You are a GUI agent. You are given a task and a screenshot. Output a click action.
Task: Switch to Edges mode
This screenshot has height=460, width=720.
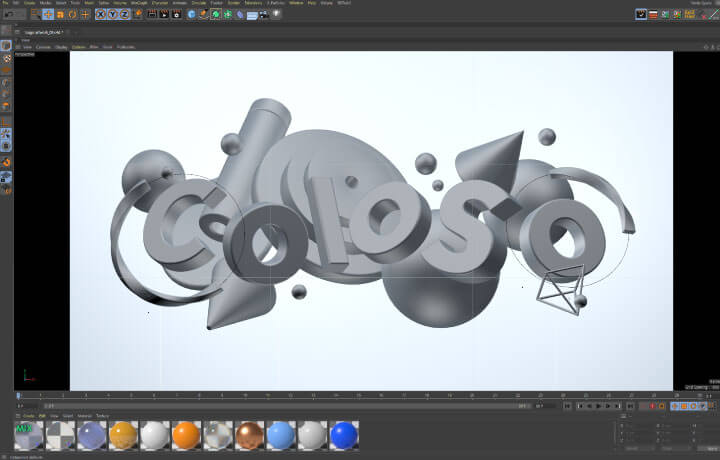tap(6, 95)
